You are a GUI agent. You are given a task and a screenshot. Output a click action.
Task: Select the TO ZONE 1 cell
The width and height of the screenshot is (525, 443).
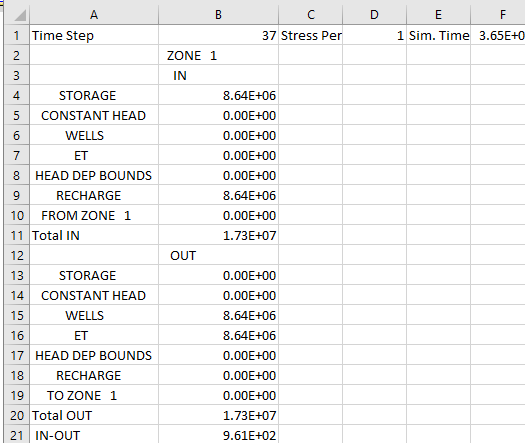tap(94, 395)
